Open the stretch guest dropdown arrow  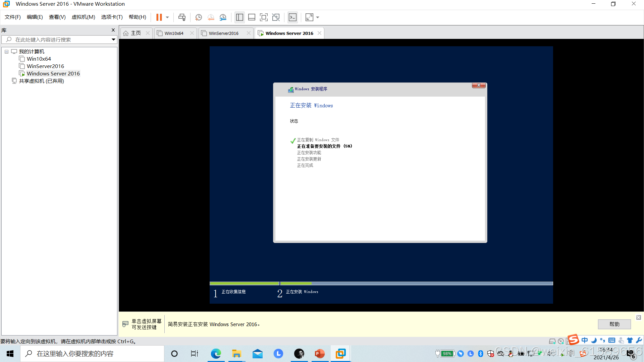[x=318, y=17]
